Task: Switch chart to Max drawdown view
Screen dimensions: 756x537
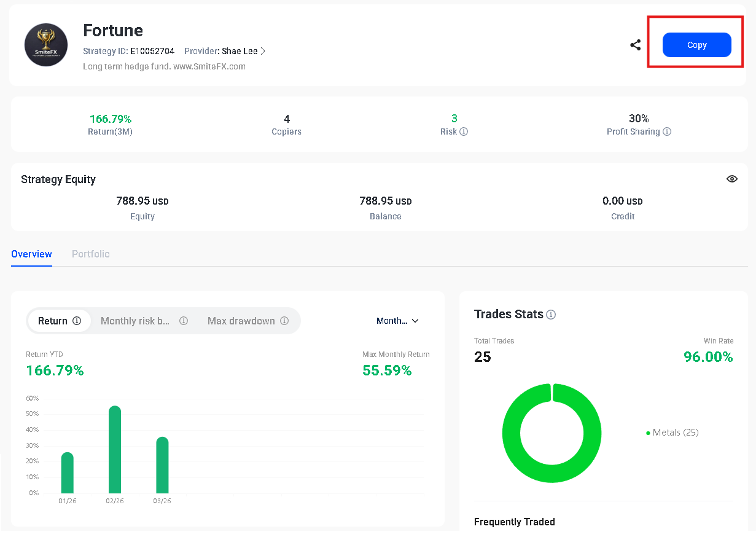Action: tap(241, 321)
